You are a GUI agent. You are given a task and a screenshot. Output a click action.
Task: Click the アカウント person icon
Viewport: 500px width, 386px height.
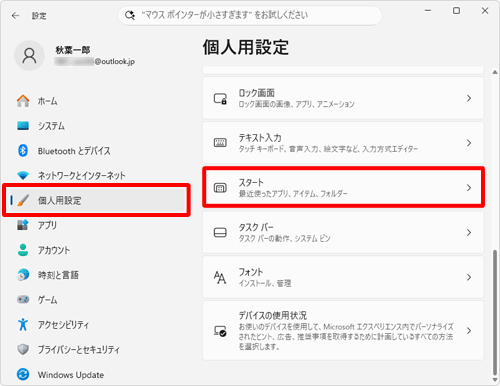(23, 250)
